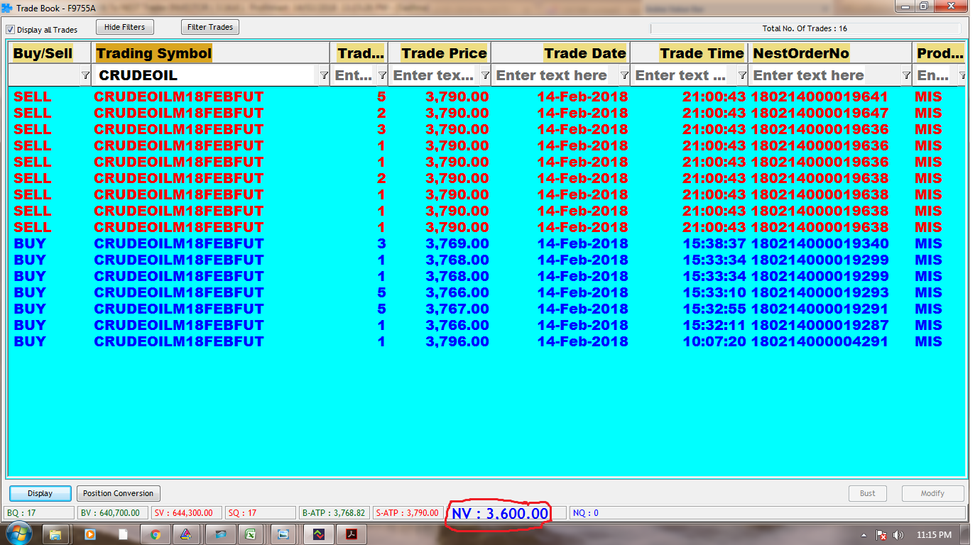This screenshot has width=980, height=545.
Task: Show hidden system tray icons
Action: coord(864,535)
